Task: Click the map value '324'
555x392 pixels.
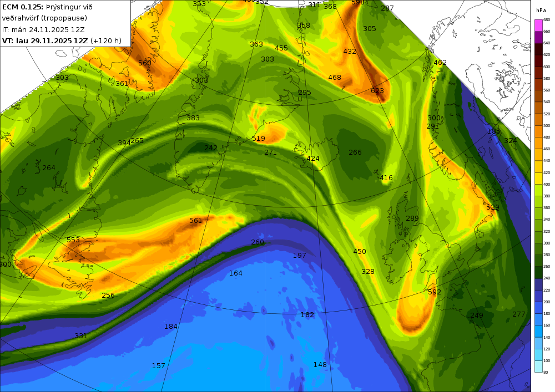Action: [x=511, y=141]
